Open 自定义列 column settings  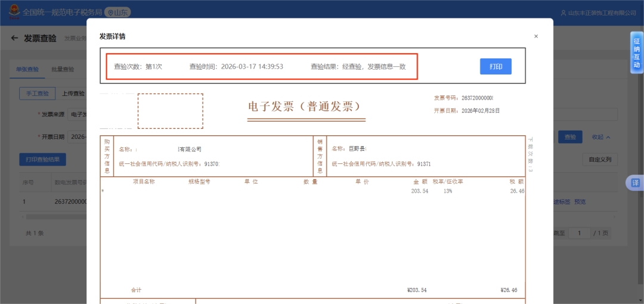pos(599,159)
